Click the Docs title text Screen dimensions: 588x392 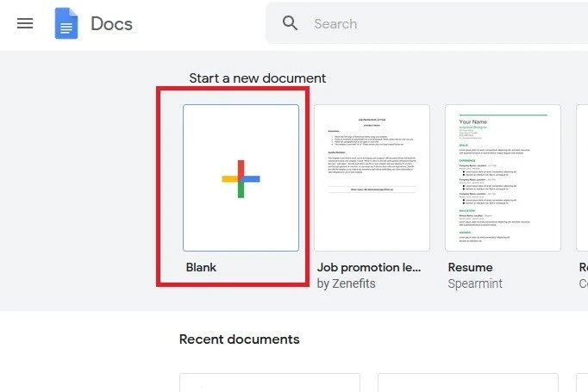pyautogui.click(x=112, y=23)
